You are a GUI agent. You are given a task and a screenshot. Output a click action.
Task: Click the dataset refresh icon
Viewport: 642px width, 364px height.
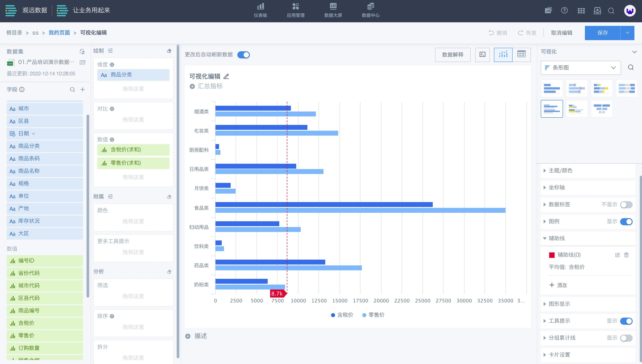click(x=82, y=52)
